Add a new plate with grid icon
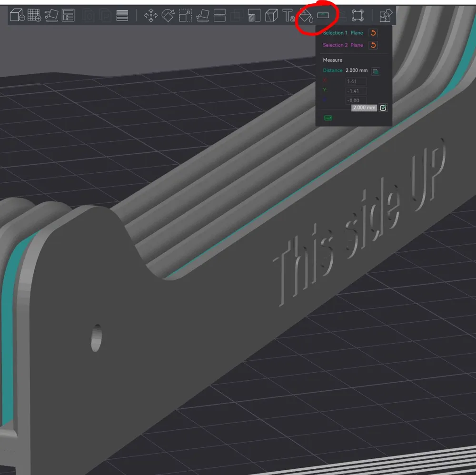Screen dimensions: 476x475 click(x=34, y=15)
